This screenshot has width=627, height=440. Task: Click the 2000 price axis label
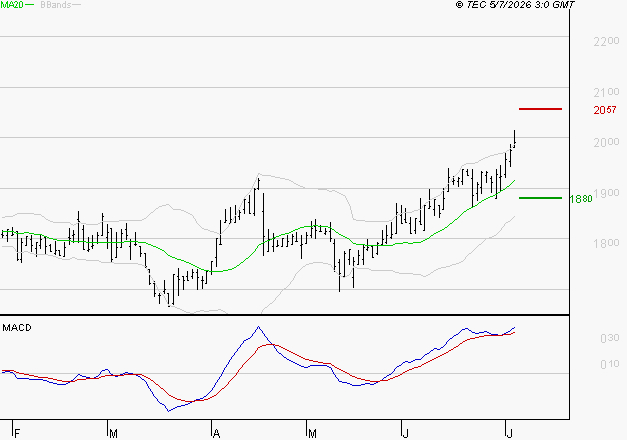pyautogui.click(x=606, y=142)
